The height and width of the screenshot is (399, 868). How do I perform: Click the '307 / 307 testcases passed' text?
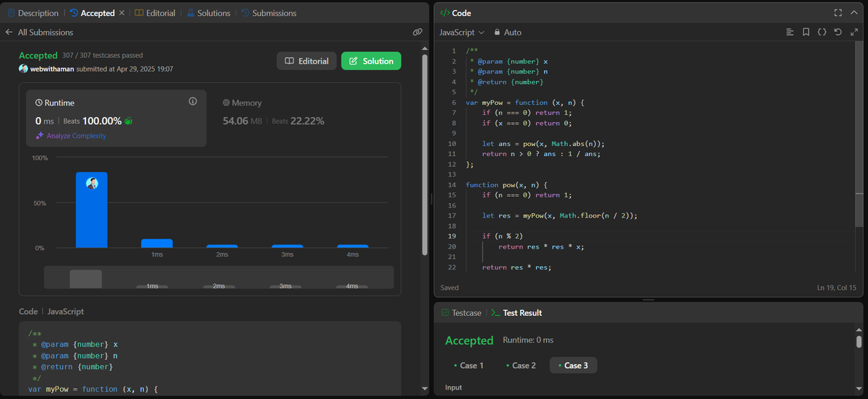[x=102, y=56]
